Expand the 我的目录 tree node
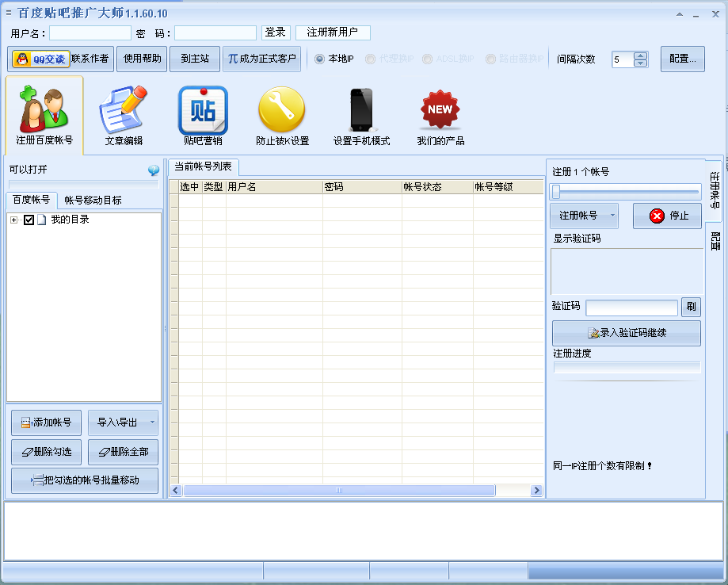 [x=13, y=220]
